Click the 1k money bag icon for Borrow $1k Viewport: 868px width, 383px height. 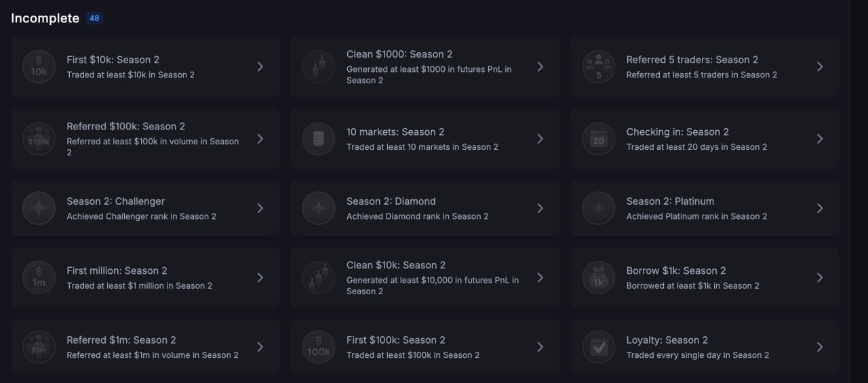[599, 277]
